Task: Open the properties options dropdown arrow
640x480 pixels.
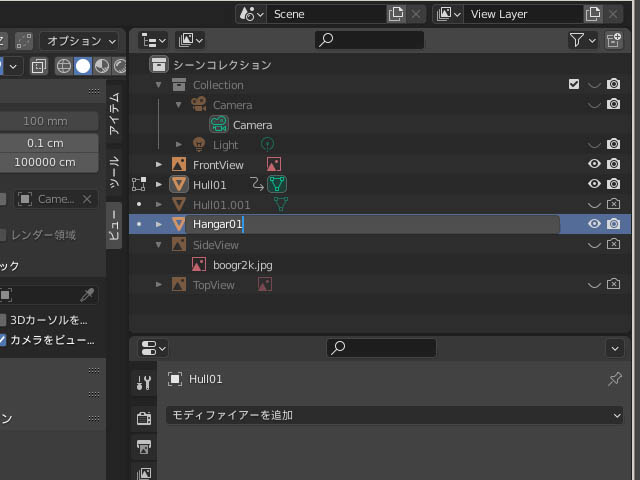Action: [615, 349]
